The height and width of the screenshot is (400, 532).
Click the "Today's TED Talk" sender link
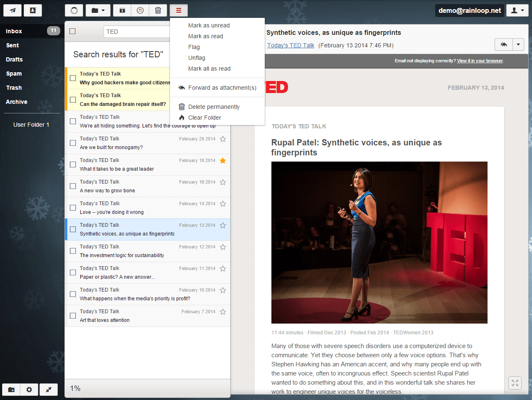(291, 45)
